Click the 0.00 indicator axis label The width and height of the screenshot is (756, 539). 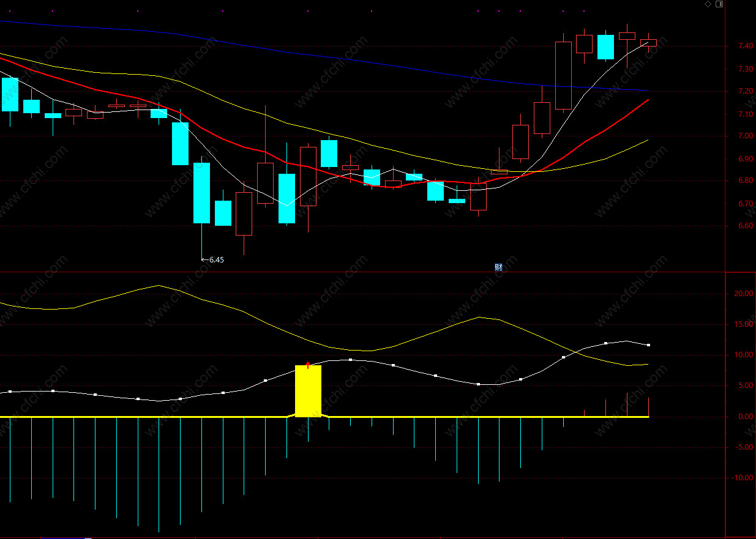[x=745, y=417]
